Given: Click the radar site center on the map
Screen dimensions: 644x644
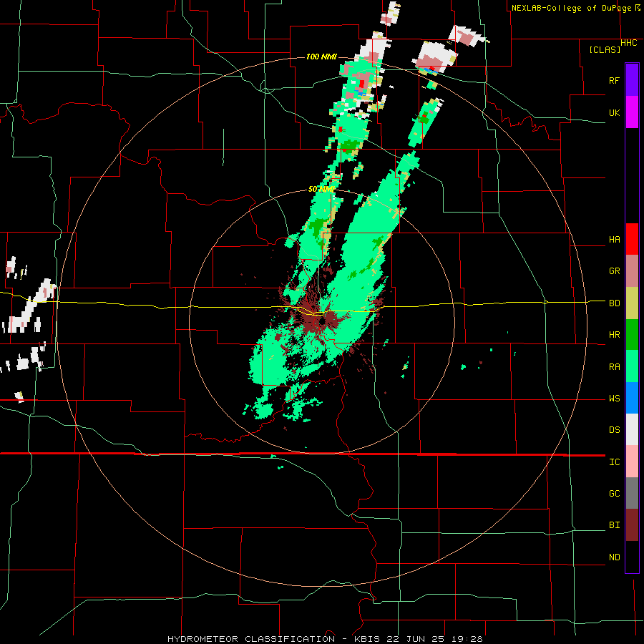Looking at the screenshot, I should tap(321, 321).
